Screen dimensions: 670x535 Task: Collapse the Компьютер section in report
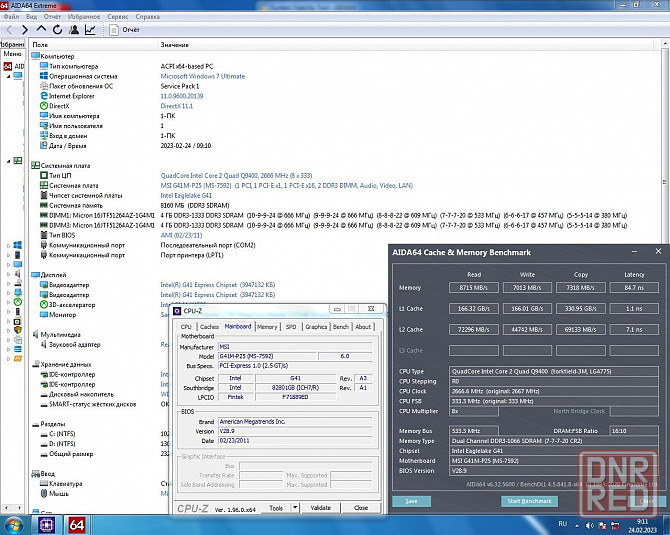pyautogui.click(x=34, y=57)
